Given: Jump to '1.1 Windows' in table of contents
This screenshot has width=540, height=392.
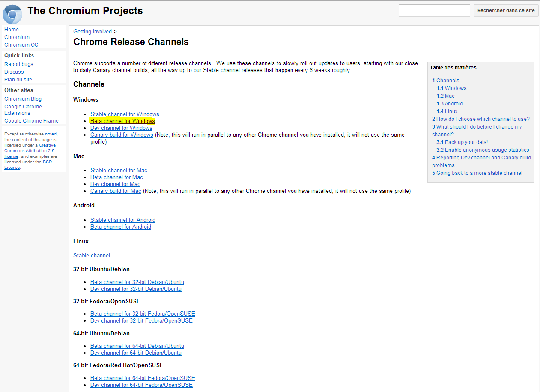Looking at the screenshot, I should 451,88.
